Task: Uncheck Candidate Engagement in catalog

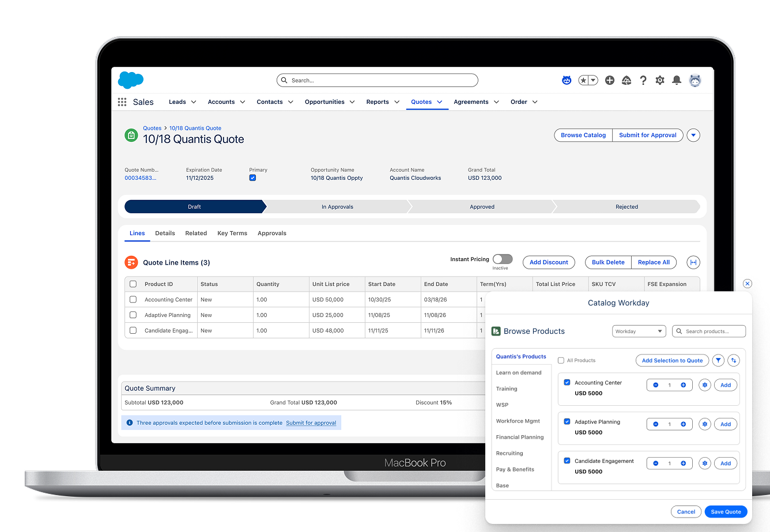Action: pos(567,461)
